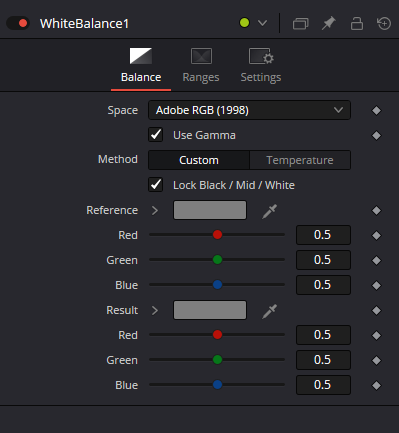Open the tile color dropdown arrow
Screen dimensions: 399x433
point(262,23)
